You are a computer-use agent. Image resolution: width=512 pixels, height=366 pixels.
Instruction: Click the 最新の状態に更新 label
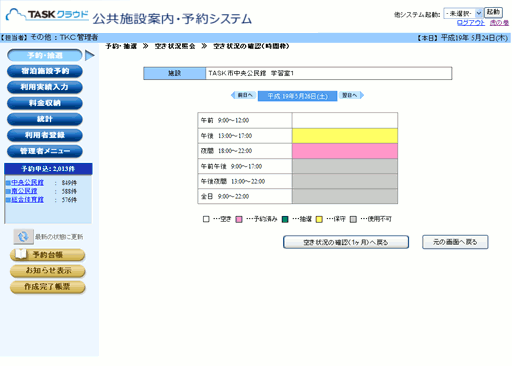coord(59,237)
